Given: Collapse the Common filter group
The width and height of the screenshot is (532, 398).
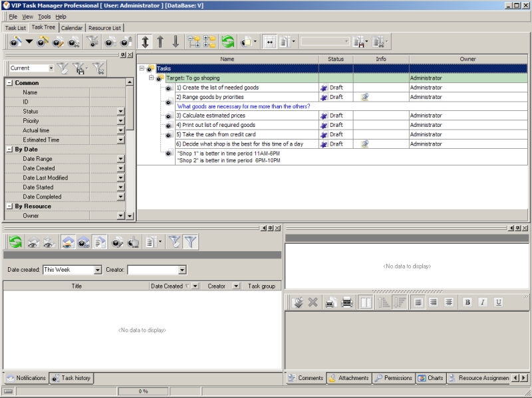Looking at the screenshot, I should tap(9, 82).
